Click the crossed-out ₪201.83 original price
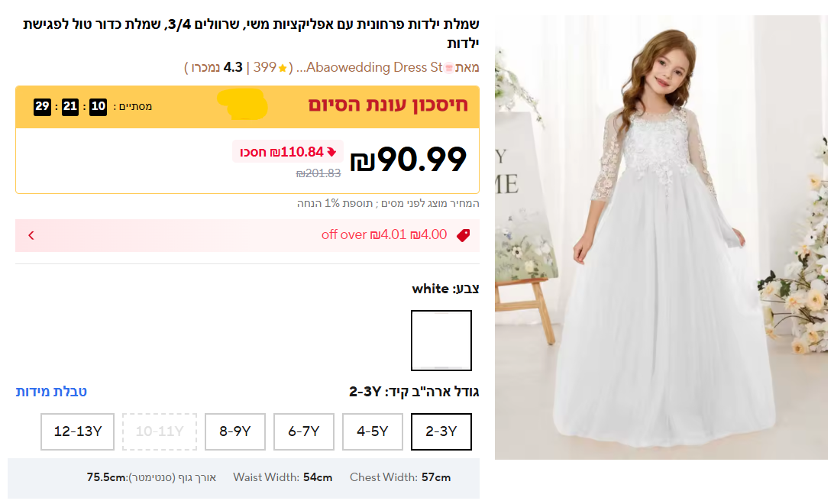This screenshot has height=504, width=834. tap(318, 173)
